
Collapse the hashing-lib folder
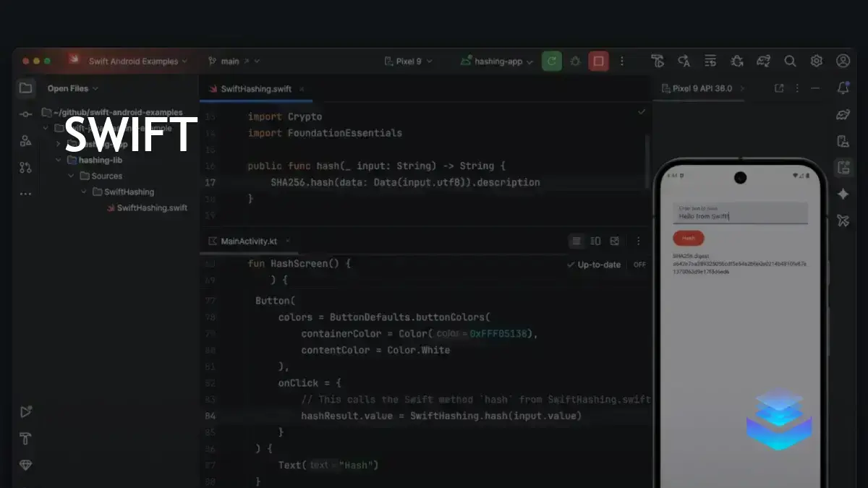pyautogui.click(x=58, y=160)
